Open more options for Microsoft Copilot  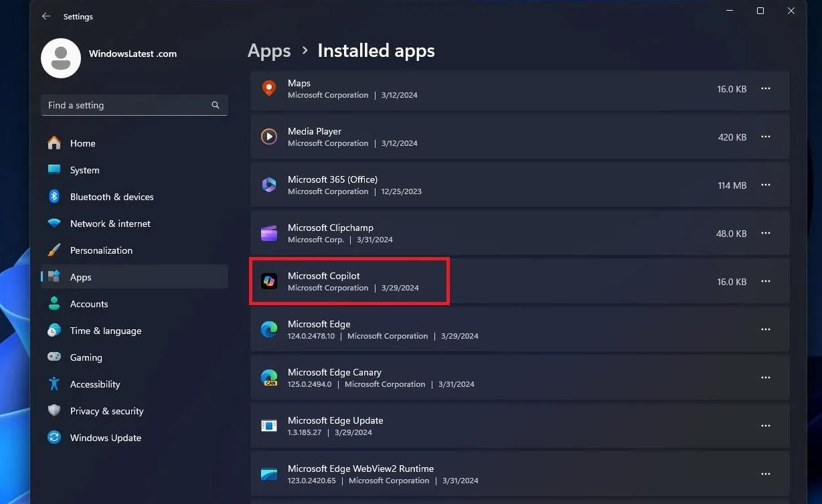pyautogui.click(x=766, y=282)
